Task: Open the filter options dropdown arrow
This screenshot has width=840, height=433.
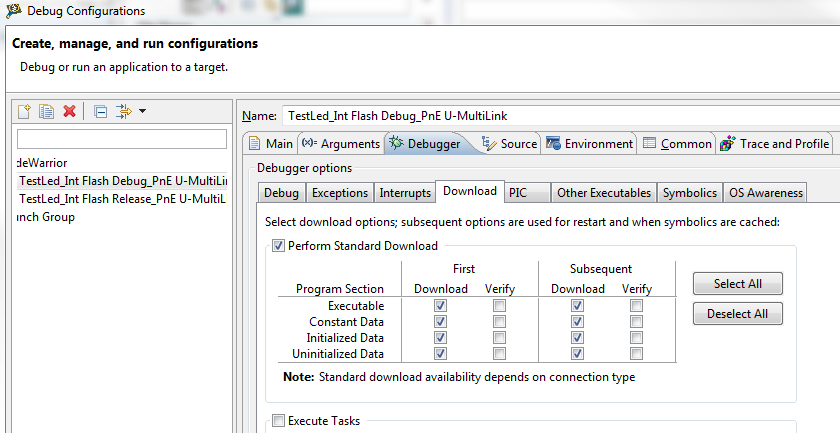Action: tap(142, 111)
